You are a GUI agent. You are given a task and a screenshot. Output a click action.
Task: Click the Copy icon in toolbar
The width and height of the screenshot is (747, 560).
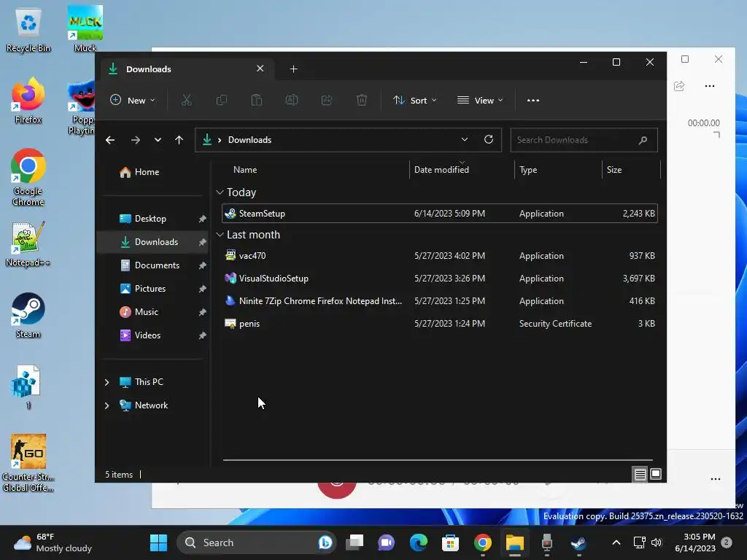pyautogui.click(x=222, y=100)
